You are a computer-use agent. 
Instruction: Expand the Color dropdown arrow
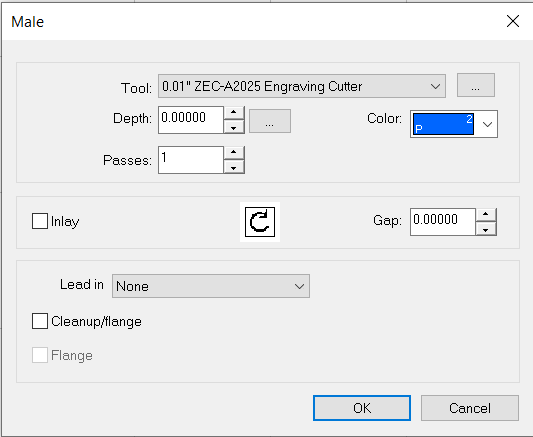(x=487, y=124)
